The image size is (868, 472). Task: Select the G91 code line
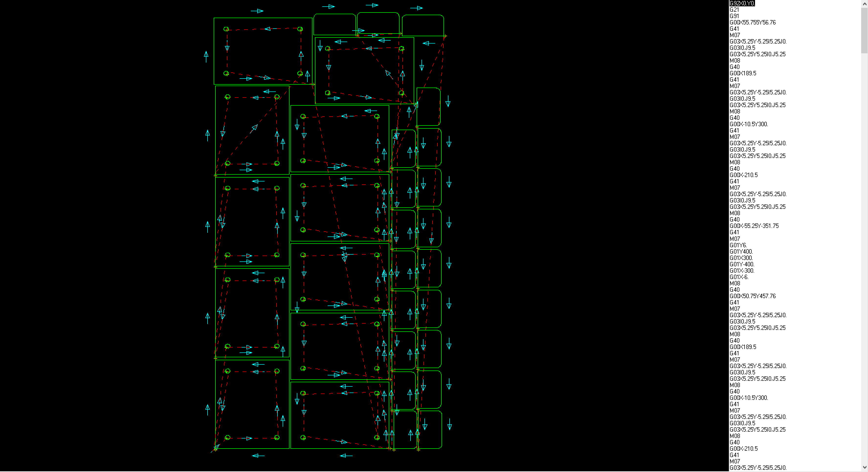(x=734, y=16)
